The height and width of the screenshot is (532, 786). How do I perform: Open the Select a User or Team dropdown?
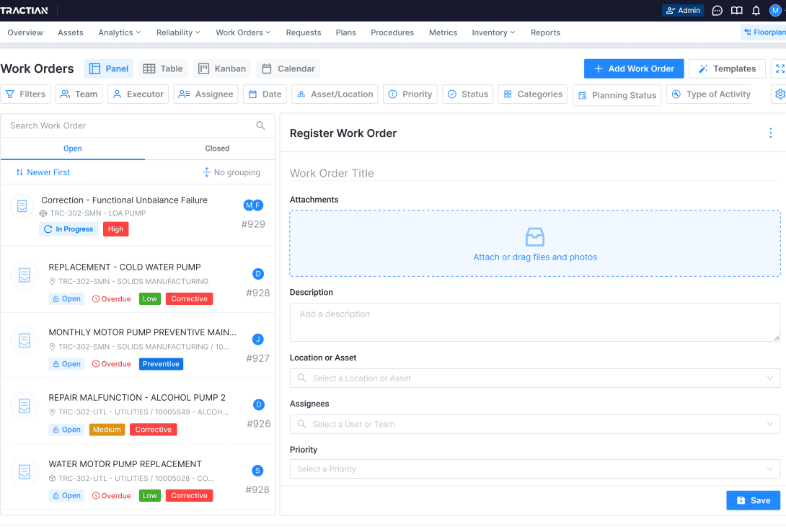535,425
